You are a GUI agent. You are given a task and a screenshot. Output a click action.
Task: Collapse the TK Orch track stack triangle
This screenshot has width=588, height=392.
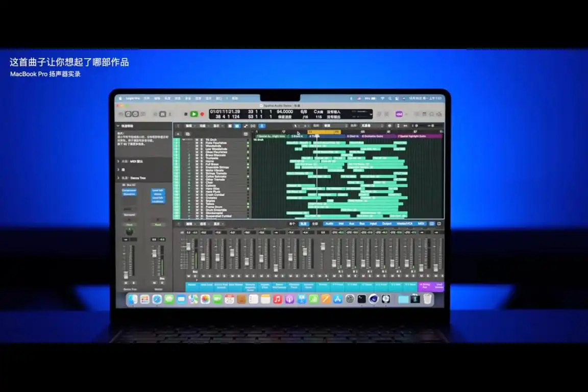click(183, 139)
